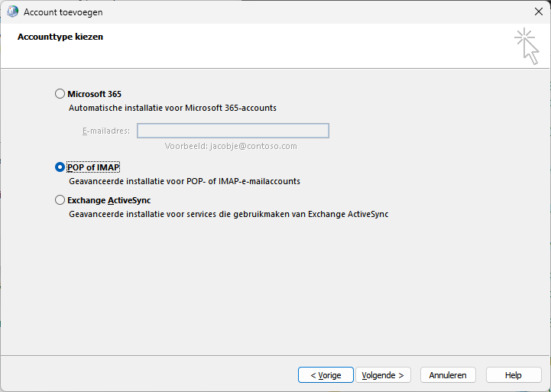Close the Account toevoegen dialog
This screenshot has height=392, width=551.
tap(538, 11)
